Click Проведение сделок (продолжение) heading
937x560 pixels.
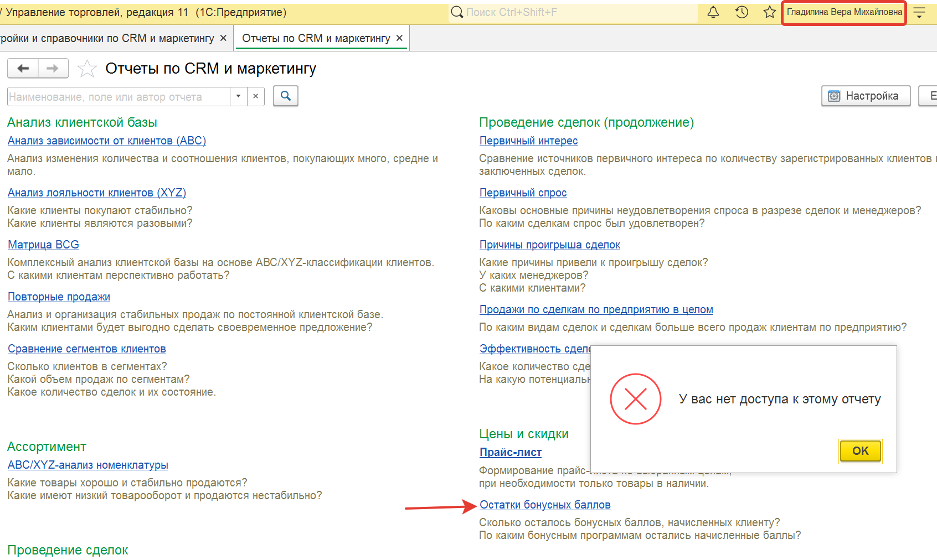point(586,122)
